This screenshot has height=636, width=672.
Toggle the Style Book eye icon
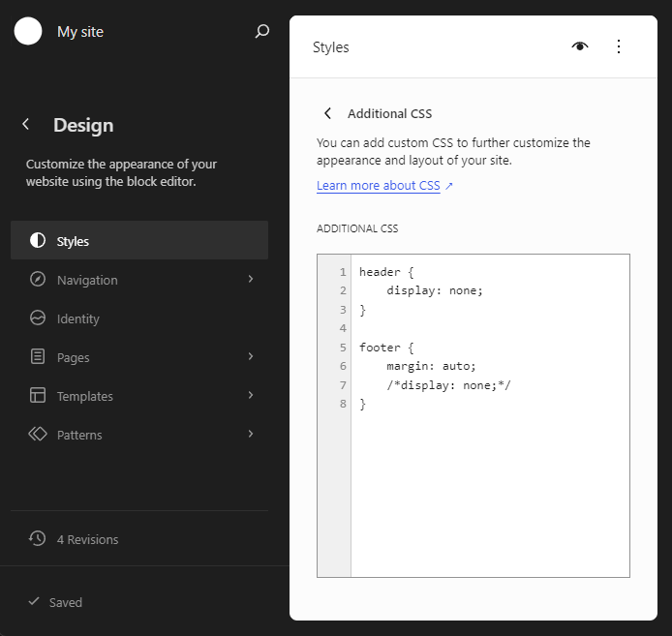580,46
